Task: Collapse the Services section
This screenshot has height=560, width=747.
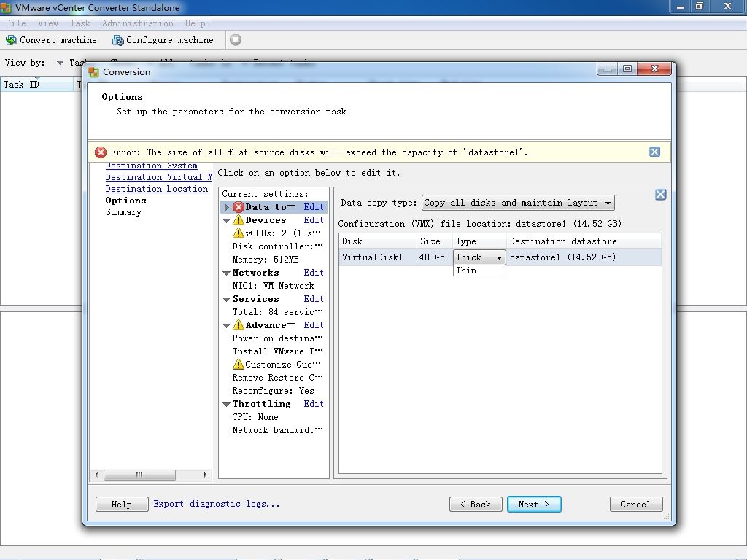Action: pyautogui.click(x=227, y=299)
